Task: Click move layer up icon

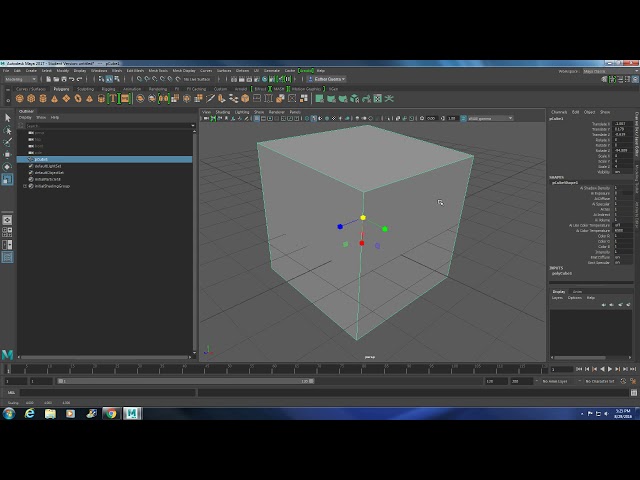Action: (604, 304)
